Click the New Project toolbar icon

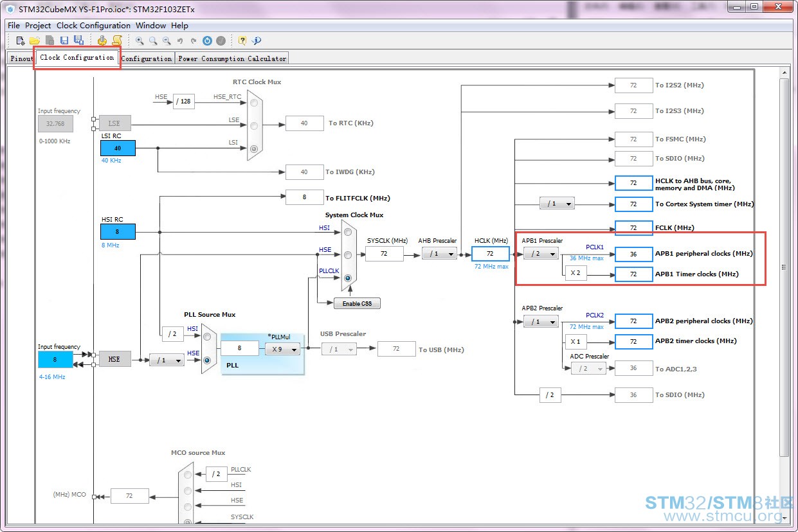pyautogui.click(x=21, y=40)
